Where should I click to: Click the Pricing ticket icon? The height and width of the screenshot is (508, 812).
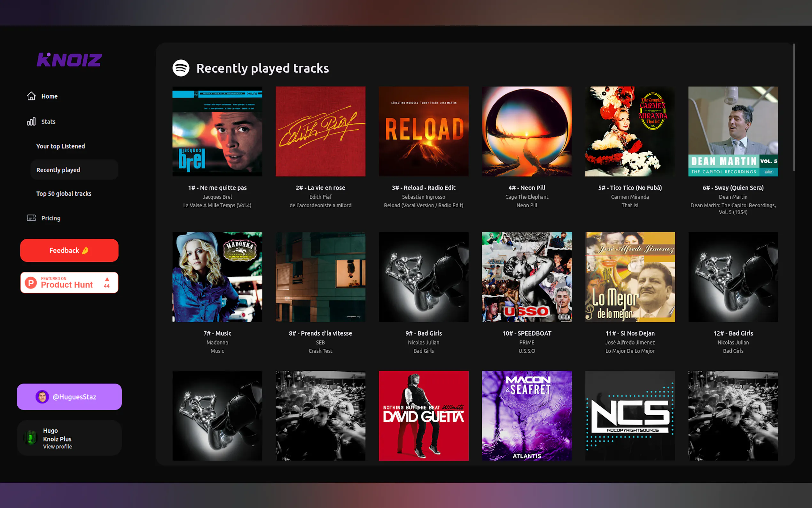click(31, 218)
